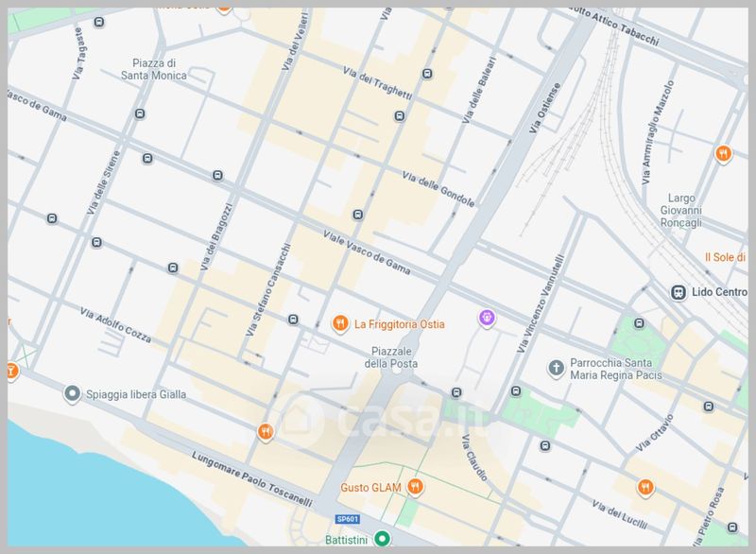Select bus stop left of La Friggitoria
756x554 pixels.
point(294,320)
